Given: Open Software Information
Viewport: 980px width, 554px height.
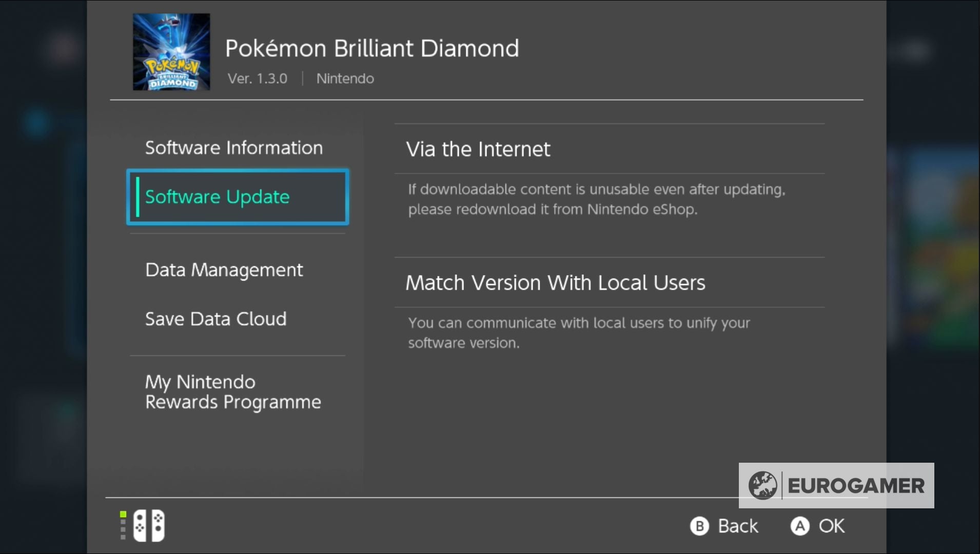Looking at the screenshot, I should click(234, 148).
